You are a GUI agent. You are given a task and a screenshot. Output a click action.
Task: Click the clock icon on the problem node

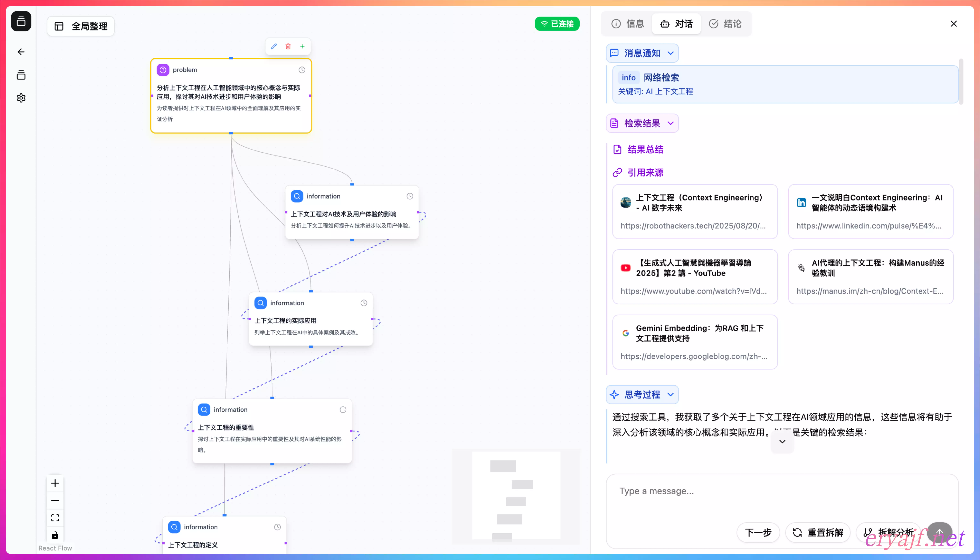[302, 70]
